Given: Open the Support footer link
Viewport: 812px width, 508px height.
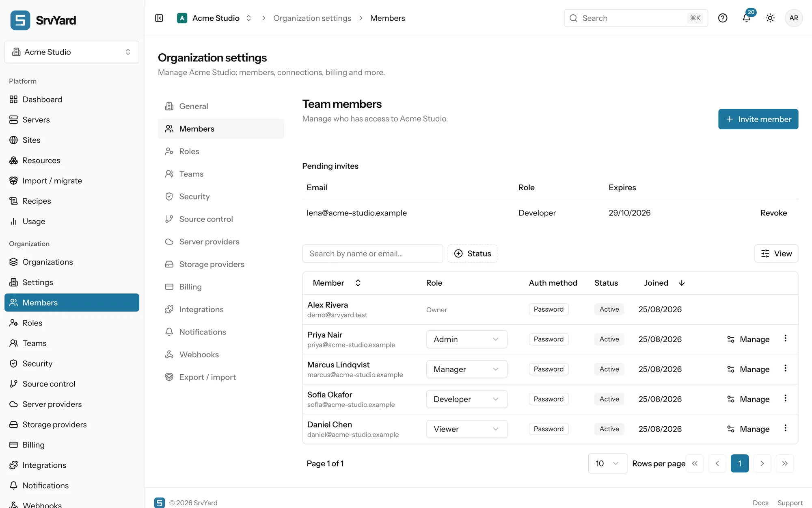Looking at the screenshot, I should [790, 503].
